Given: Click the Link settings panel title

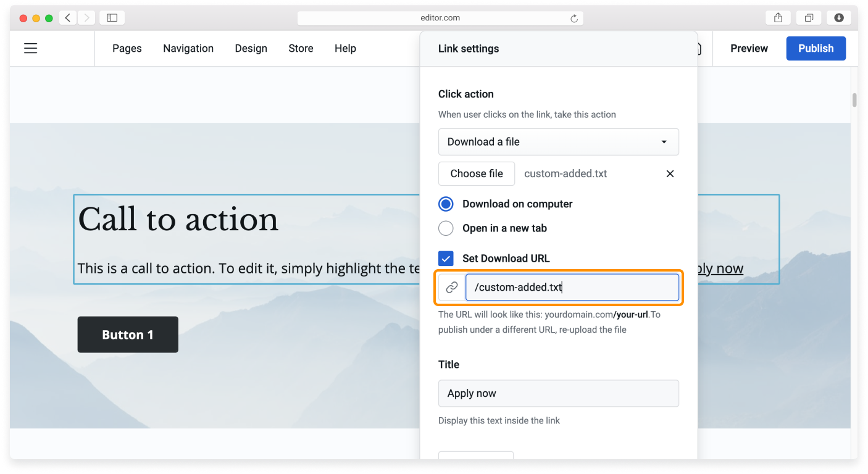Looking at the screenshot, I should tap(469, 49).
